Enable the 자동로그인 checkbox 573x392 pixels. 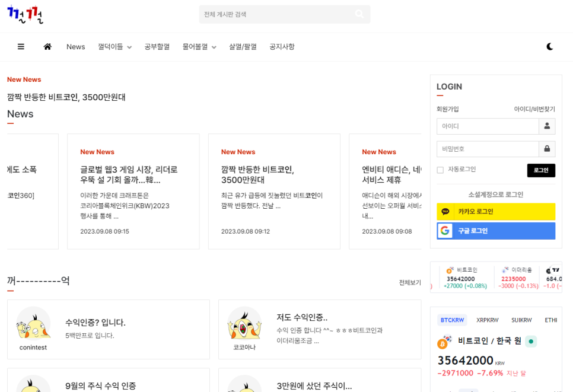pyautogui.click(x=440, y=170)
